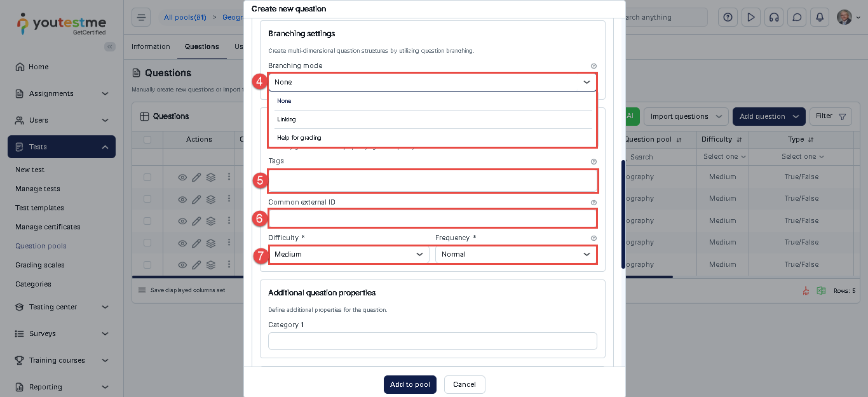Click the Cancel button
The image size is (868, 397).
point(465,384)
